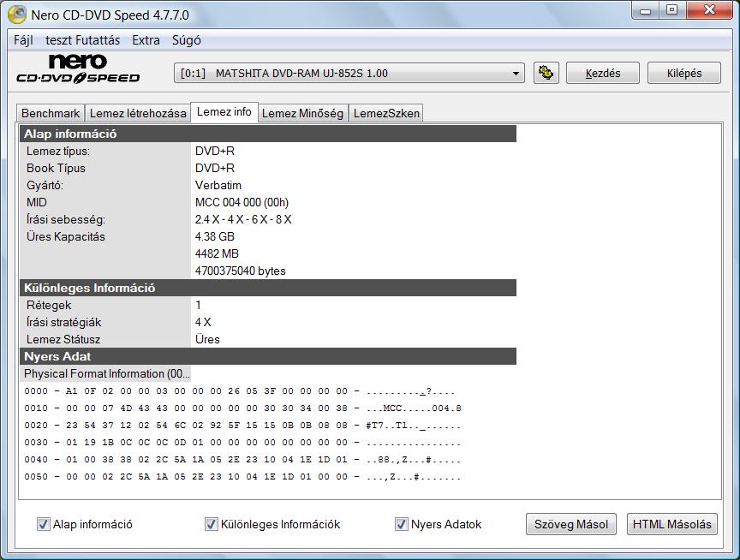Click the Nero CD-DVD Speed logo
This screenshot has width=740, height=560.
78,69
